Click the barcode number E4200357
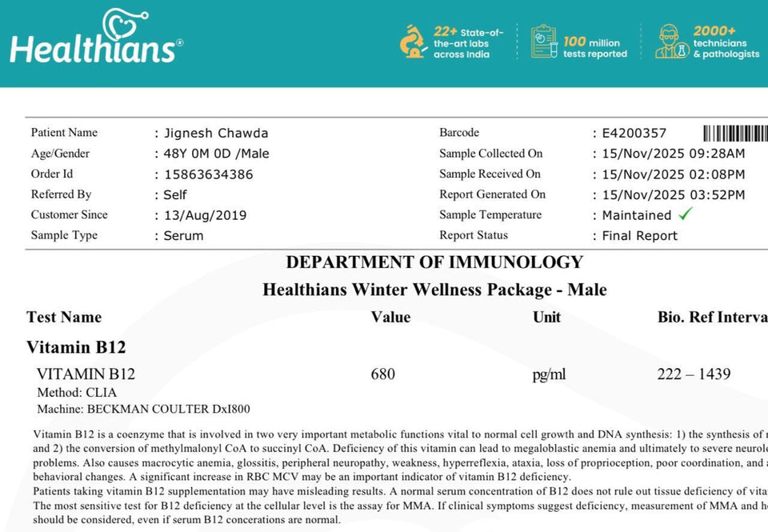This screenshot has width=768, height=532. coord(634,133)
